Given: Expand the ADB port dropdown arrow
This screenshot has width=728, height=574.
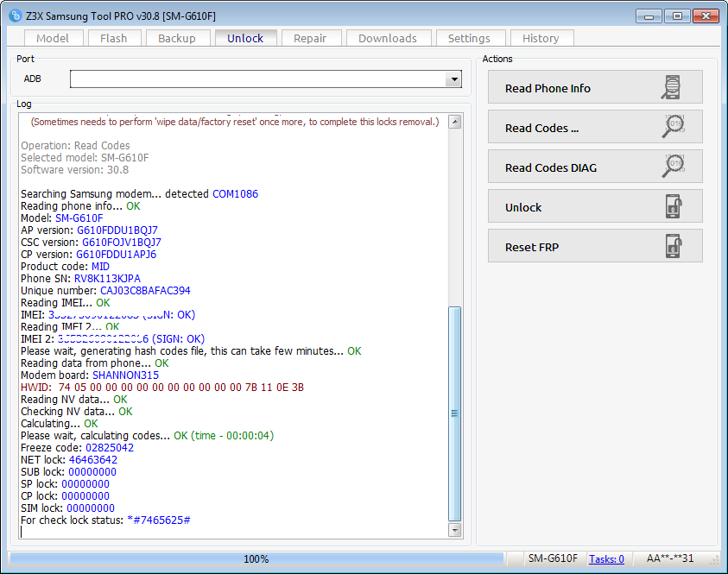Looking at the screenshot, I should 454,79.
